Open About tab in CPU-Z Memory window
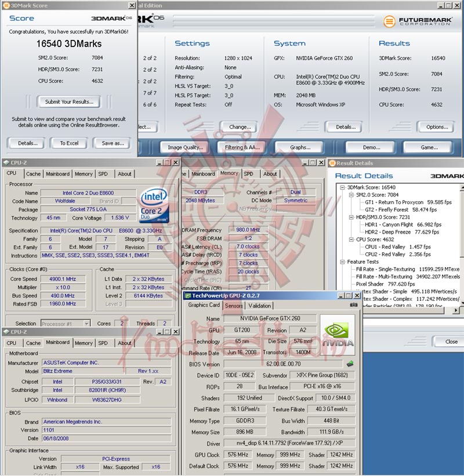Viewport: 464px width, 476px height. (x=270, y=174)
